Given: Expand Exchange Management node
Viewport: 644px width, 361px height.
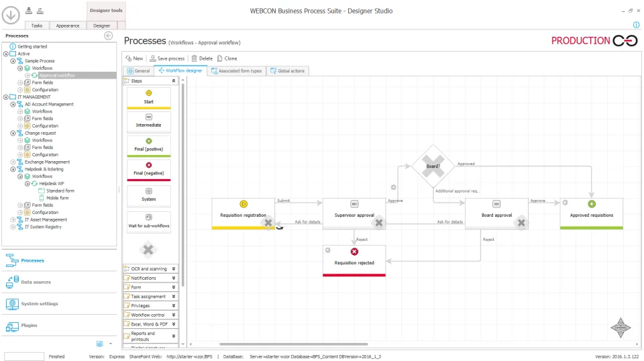Looking at the screenshot, I should (x=13, y=162).
